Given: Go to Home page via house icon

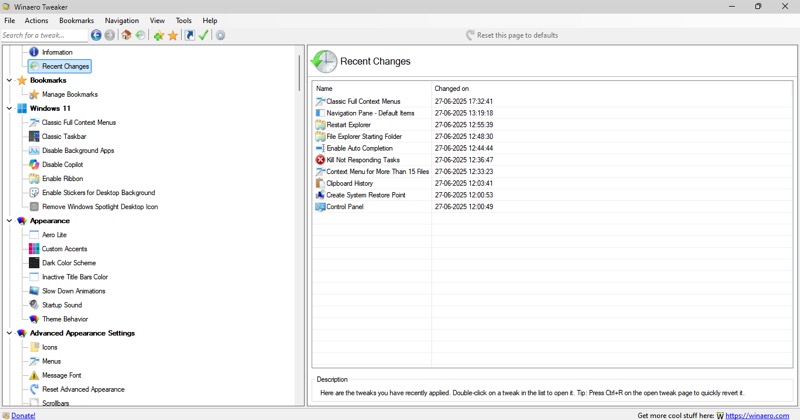Looking at the screenshot, I should [126, 35].
